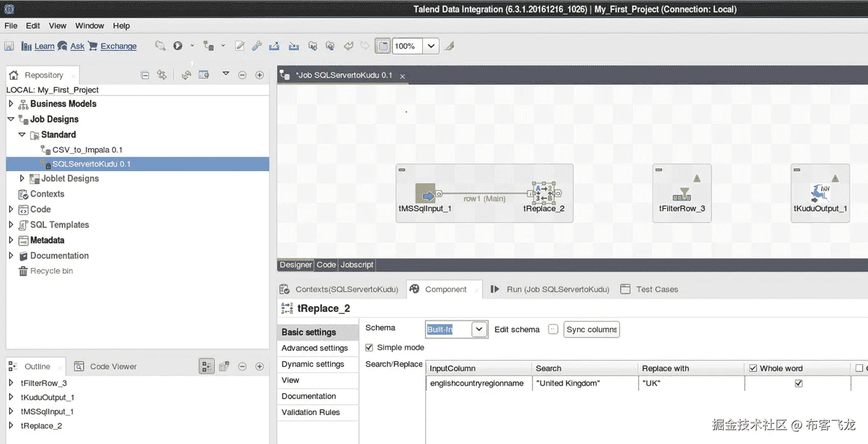Expand the Documentation node

pos(11,256)
